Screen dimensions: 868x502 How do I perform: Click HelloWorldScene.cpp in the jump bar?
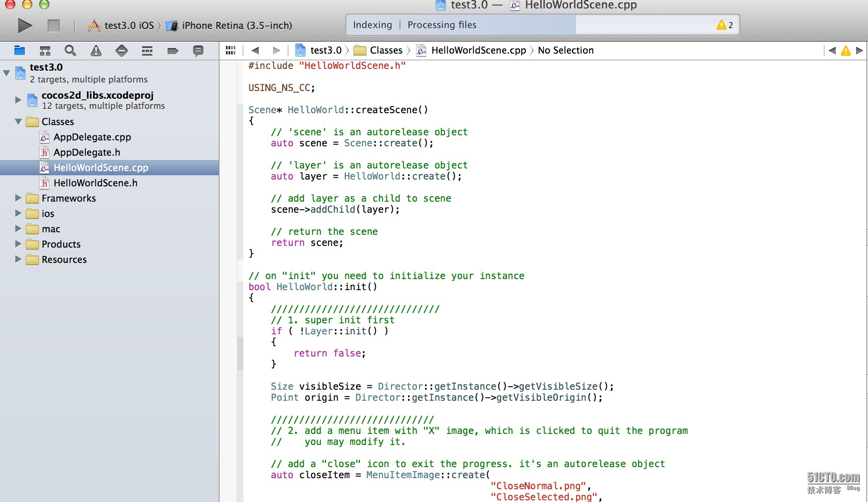471,50
